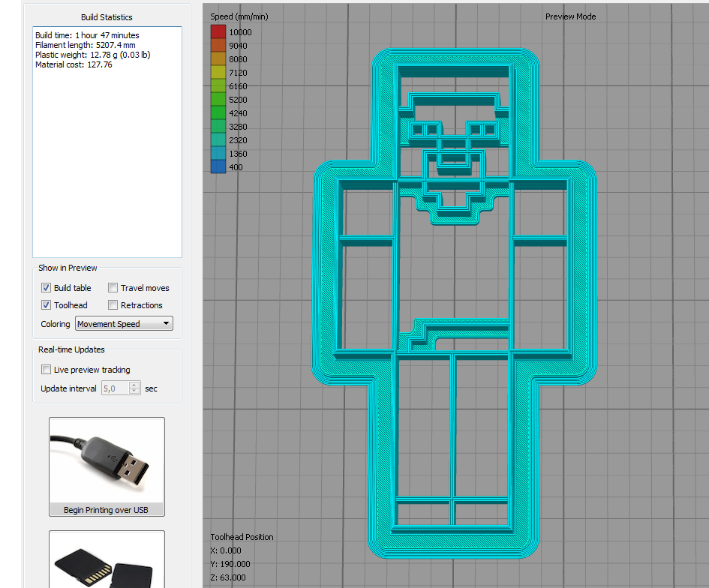Click the 1360 speed swatch
Screen dimensions: 709x588
tap(218, 154)
